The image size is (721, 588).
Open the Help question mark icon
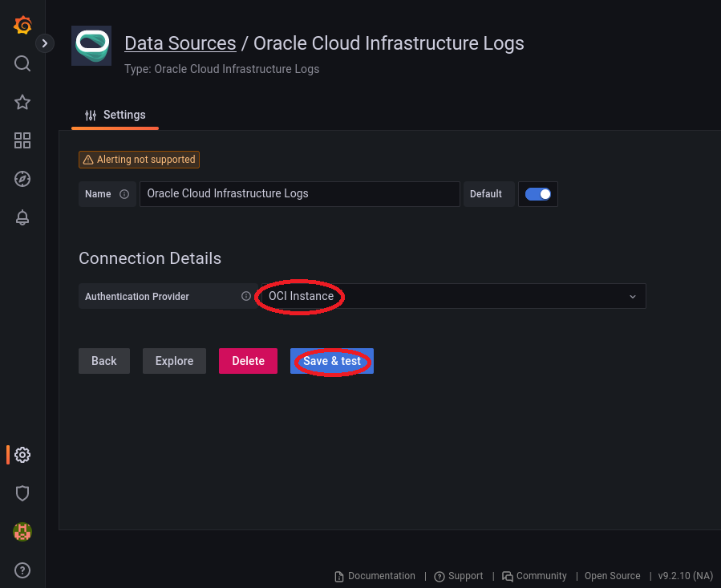[x=22, y=570]
